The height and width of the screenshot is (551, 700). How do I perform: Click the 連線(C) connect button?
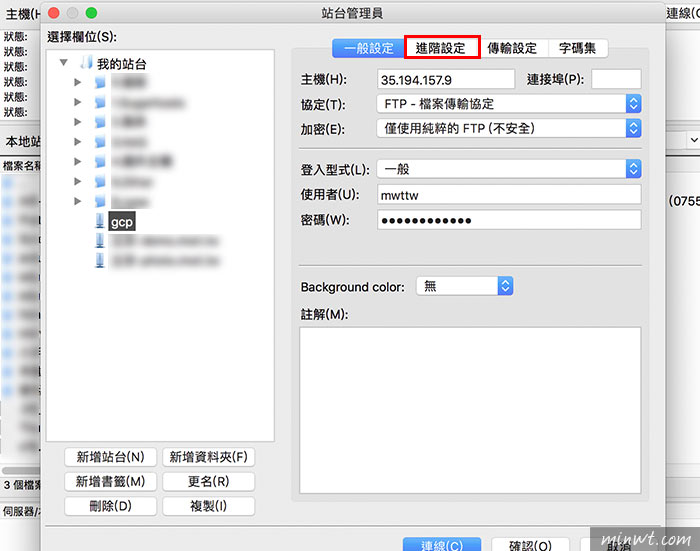point(442,544)
